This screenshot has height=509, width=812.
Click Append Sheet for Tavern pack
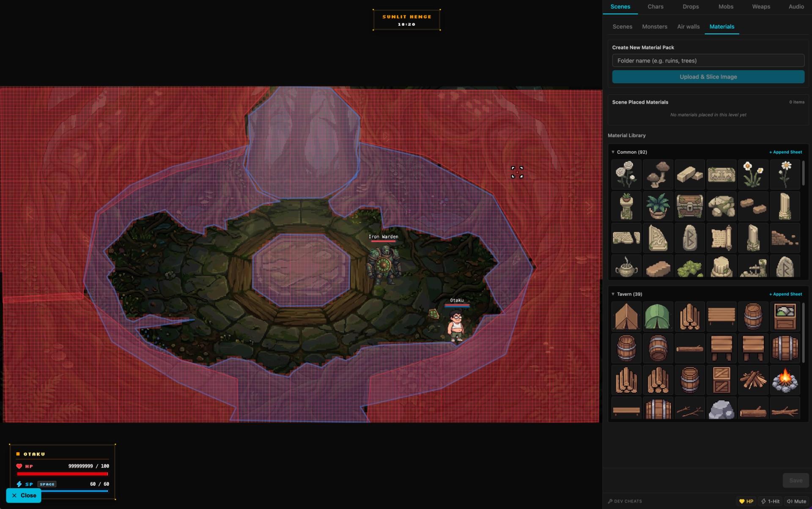click(x=785, y=294)
